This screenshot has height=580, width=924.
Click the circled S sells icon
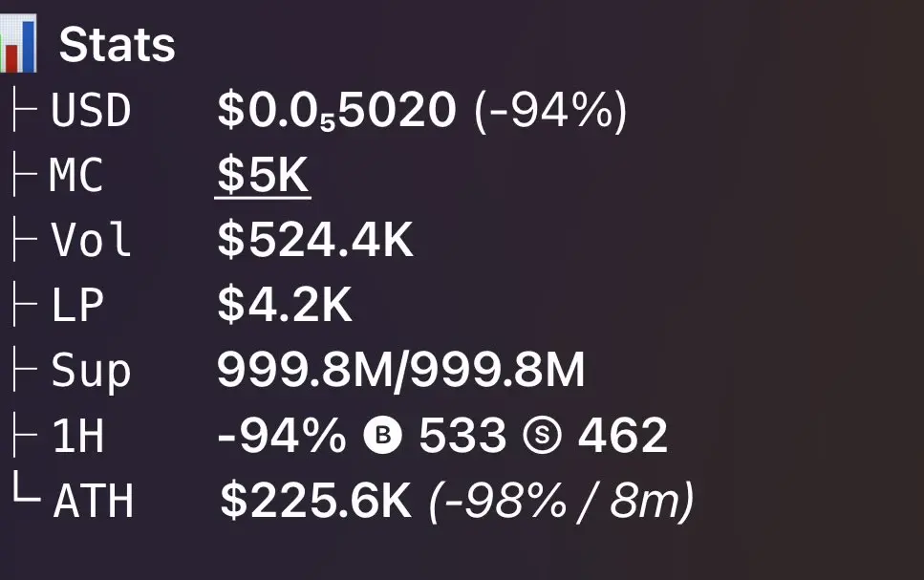pos(541,437)
